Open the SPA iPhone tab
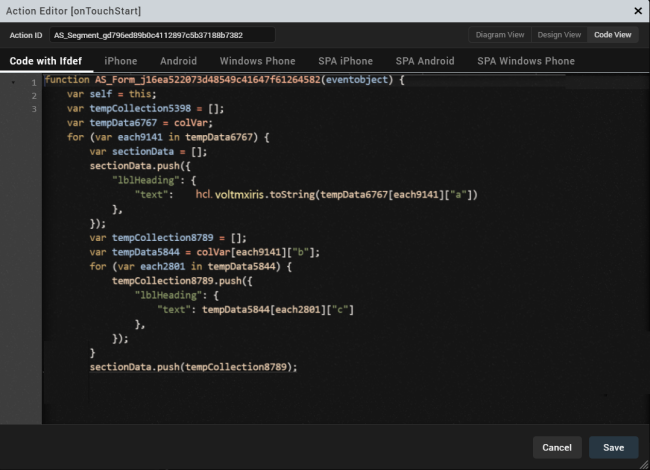 (345, 61)
